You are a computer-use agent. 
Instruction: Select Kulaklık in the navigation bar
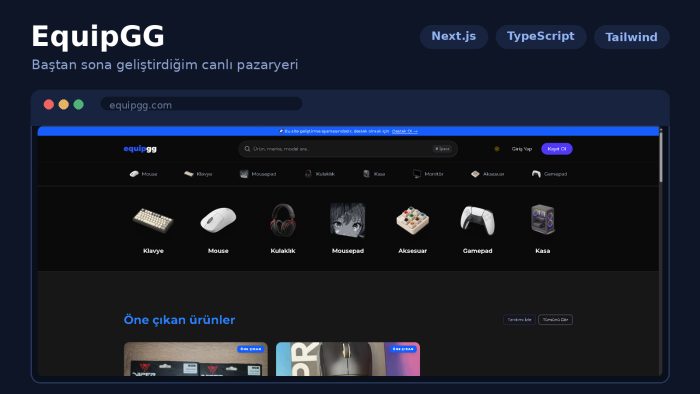tap(320, 174)
